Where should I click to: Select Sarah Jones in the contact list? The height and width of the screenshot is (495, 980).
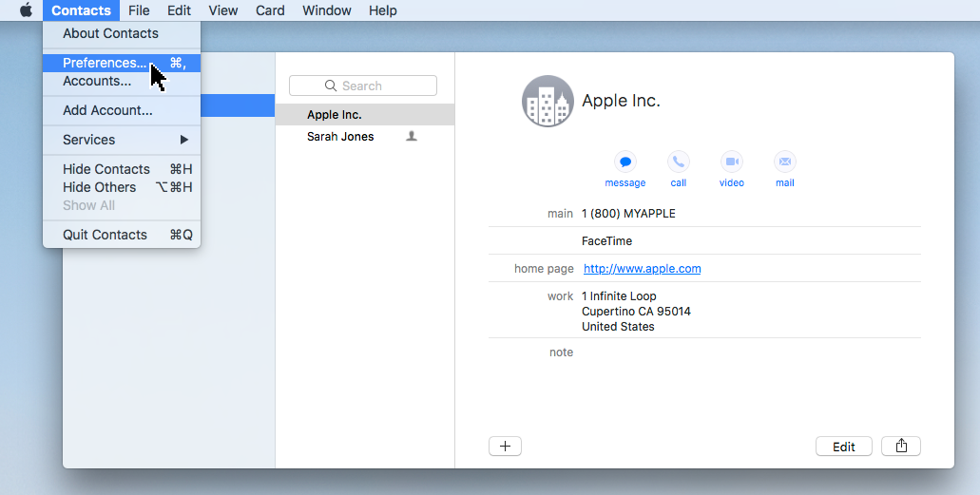tap(340, 137)
